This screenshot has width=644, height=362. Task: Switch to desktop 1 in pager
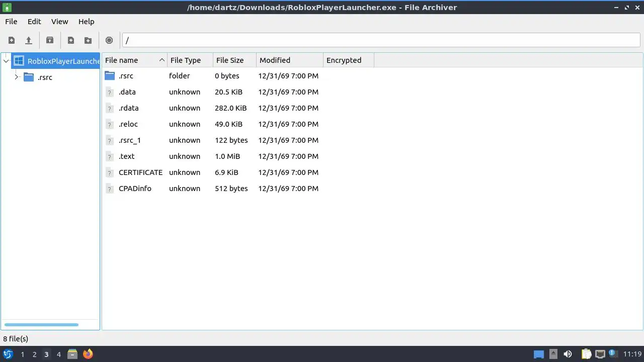pos(22,354)
